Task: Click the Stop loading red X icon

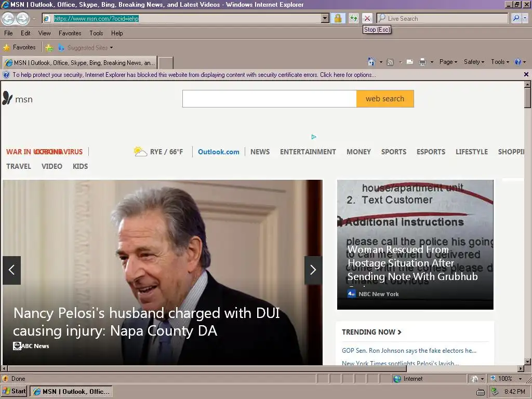Action: [x=367, y=18]
